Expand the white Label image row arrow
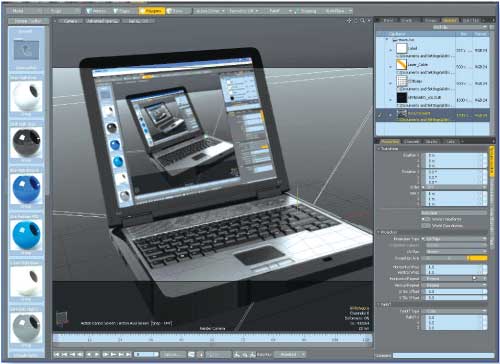The width and height of the screenshot is (500, 364). coord(391,50)
